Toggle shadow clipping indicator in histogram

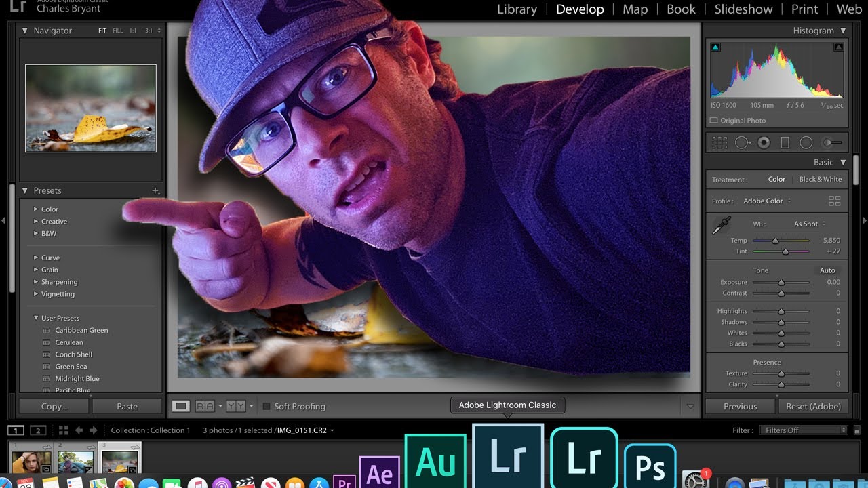[x=715, y=47]
